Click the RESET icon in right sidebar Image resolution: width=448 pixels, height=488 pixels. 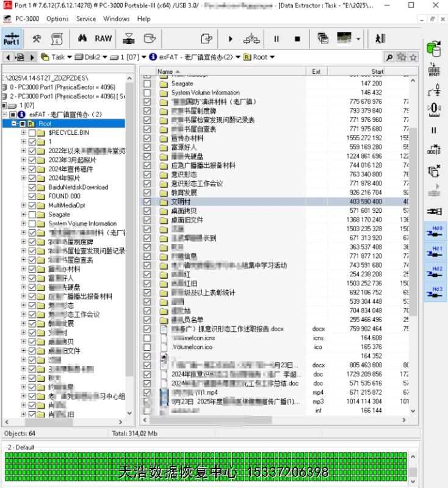point(434,69)
